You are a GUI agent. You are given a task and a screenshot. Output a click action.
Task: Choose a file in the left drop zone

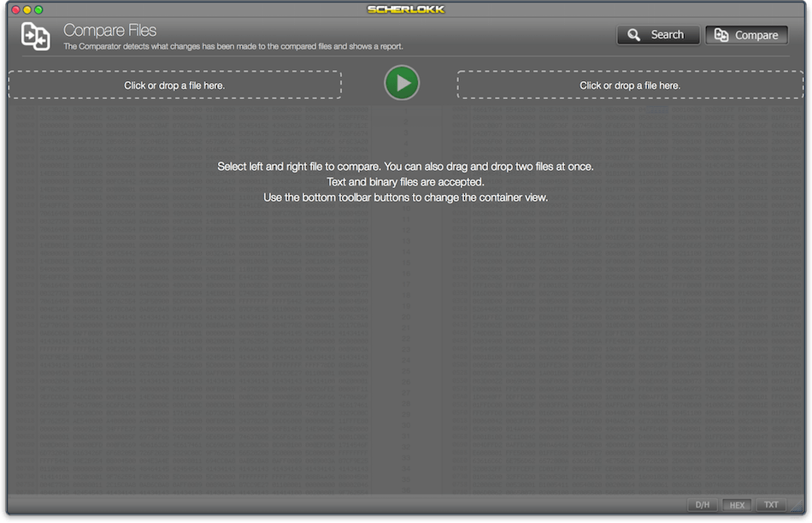[x=174, y=85]
